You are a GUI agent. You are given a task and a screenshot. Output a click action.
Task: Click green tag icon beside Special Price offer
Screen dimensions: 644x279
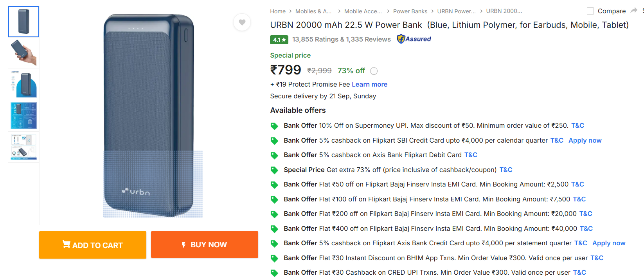(274, 170)
